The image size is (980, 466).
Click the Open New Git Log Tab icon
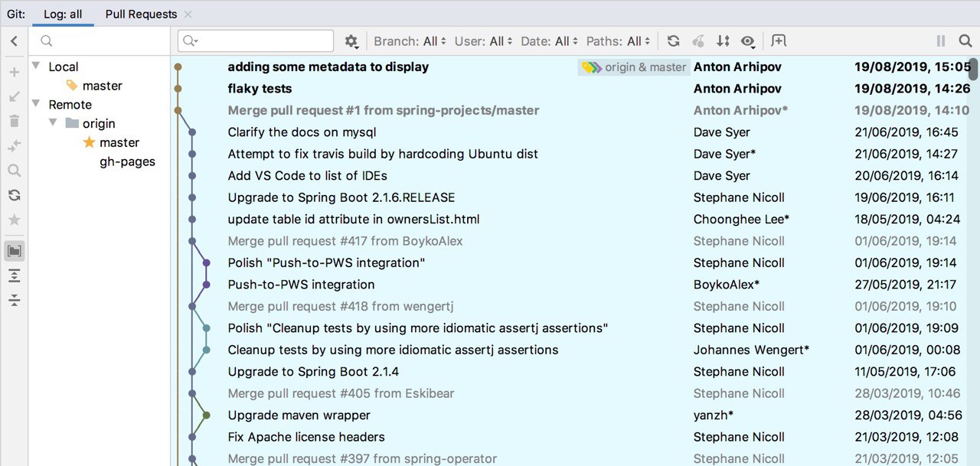click(779, 41)
